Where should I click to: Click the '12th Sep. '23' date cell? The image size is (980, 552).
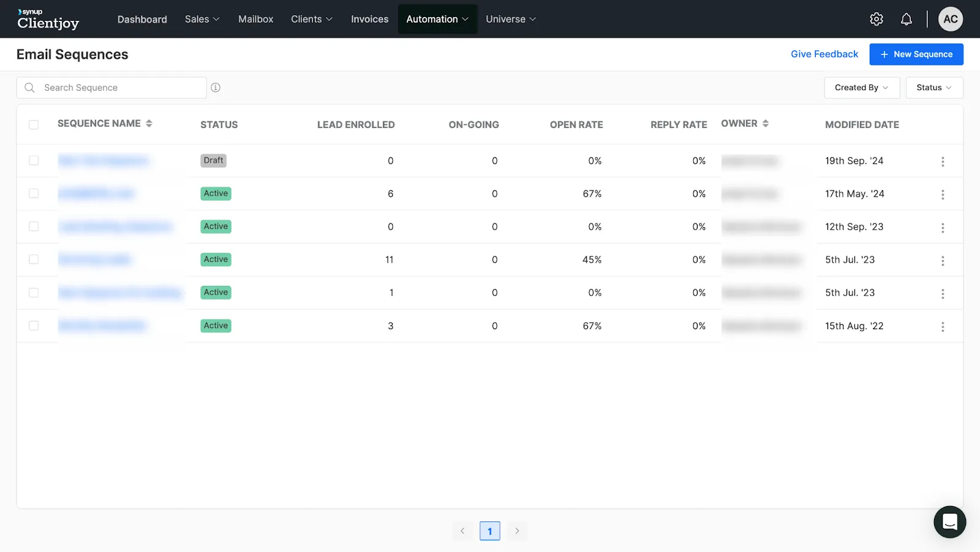tap(854, 226)
